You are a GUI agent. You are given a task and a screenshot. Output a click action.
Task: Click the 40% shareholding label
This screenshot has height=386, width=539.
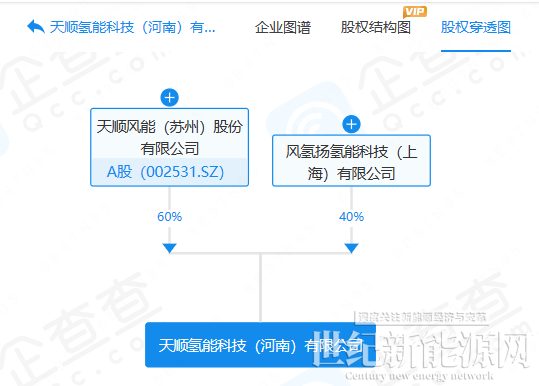pos(351,217)
